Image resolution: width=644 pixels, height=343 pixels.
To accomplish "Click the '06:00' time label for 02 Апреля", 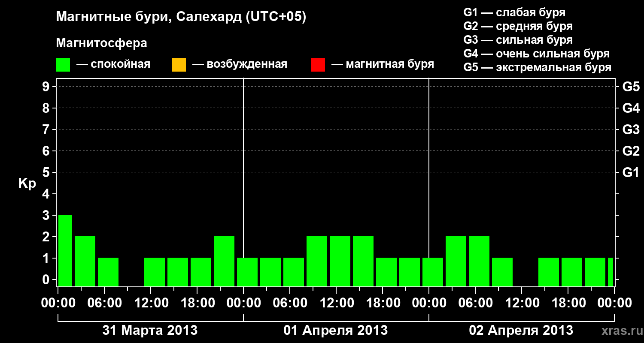I will pyautogui.click(x=475, y=303).
